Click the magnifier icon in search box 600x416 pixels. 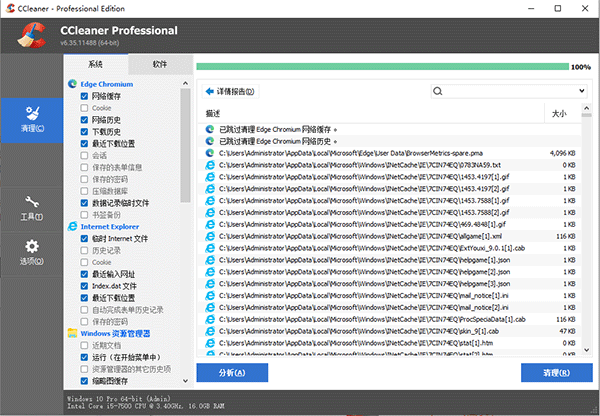(438, 91)
